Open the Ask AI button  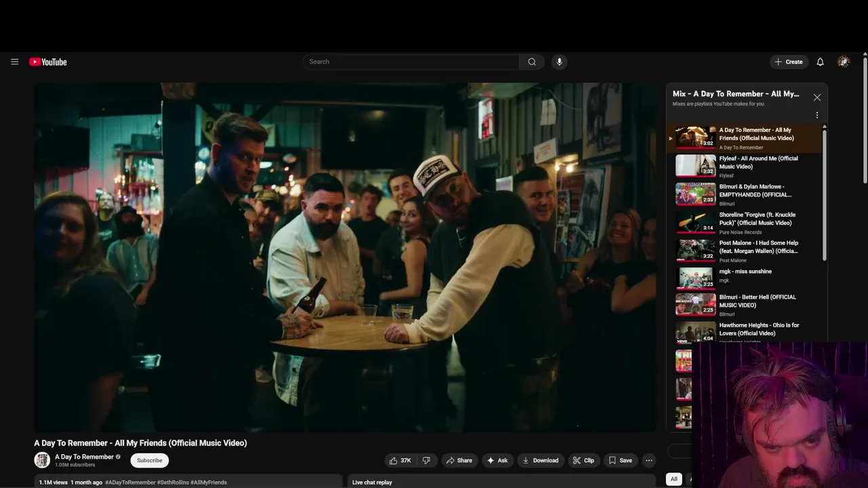click(497, 460)
